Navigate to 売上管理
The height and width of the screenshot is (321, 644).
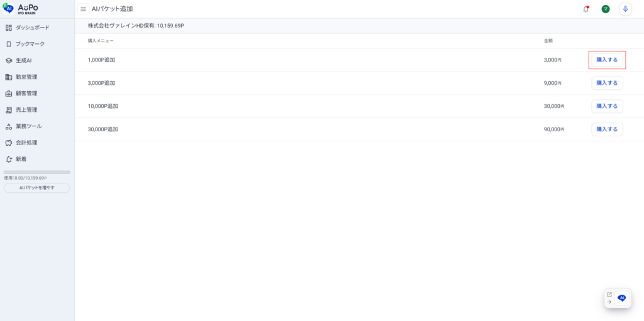tap(26, 110)
